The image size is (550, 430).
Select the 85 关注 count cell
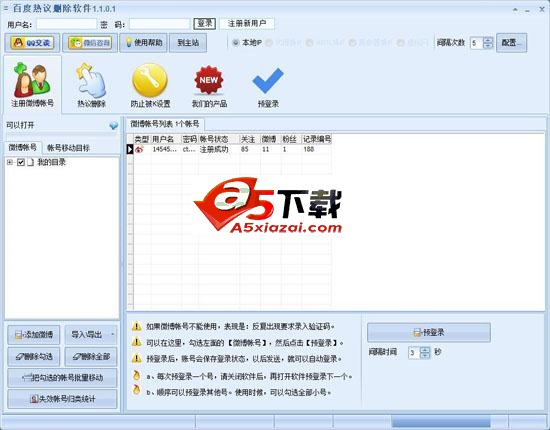250,149
